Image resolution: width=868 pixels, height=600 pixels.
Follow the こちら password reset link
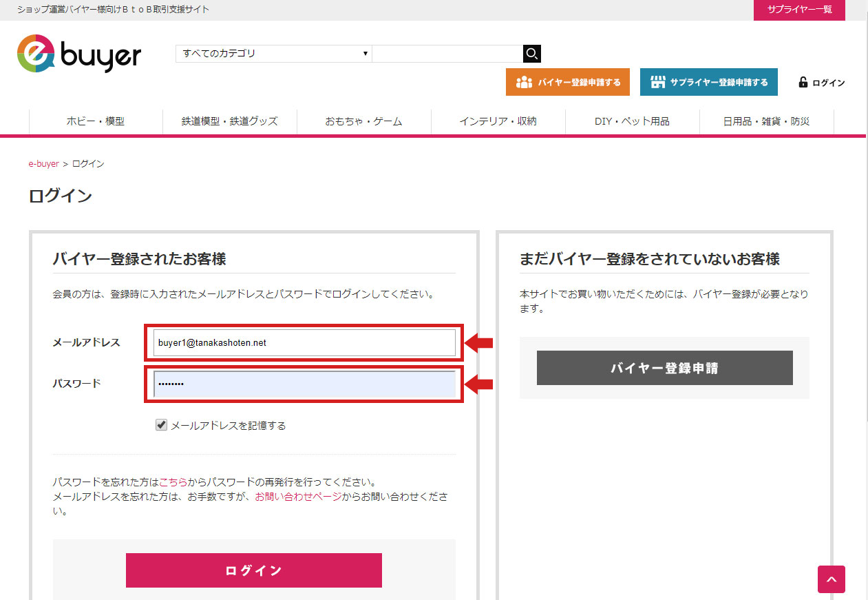tap(173, 482)
